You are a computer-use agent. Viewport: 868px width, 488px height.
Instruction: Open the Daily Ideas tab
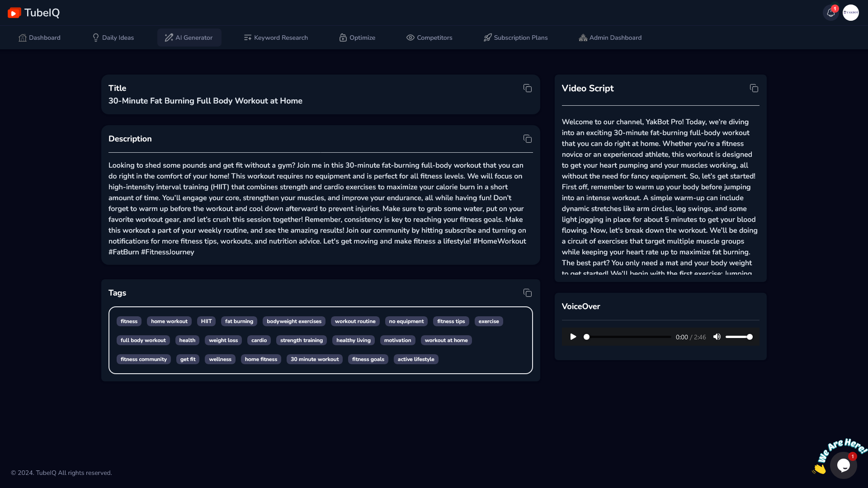pyautogui.click(x=113, y=38)
